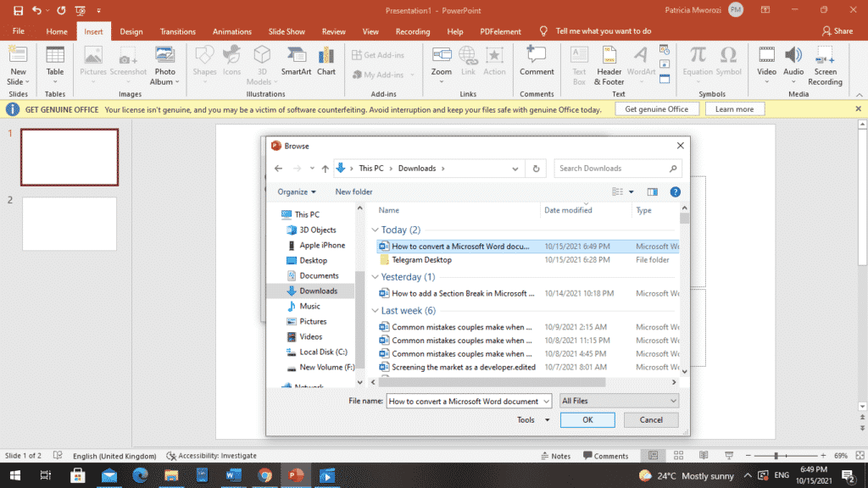The width and height of the screenshot is (868, 488).
Task: Open Word from the Windows taskbar
Action: click(233, 475)
